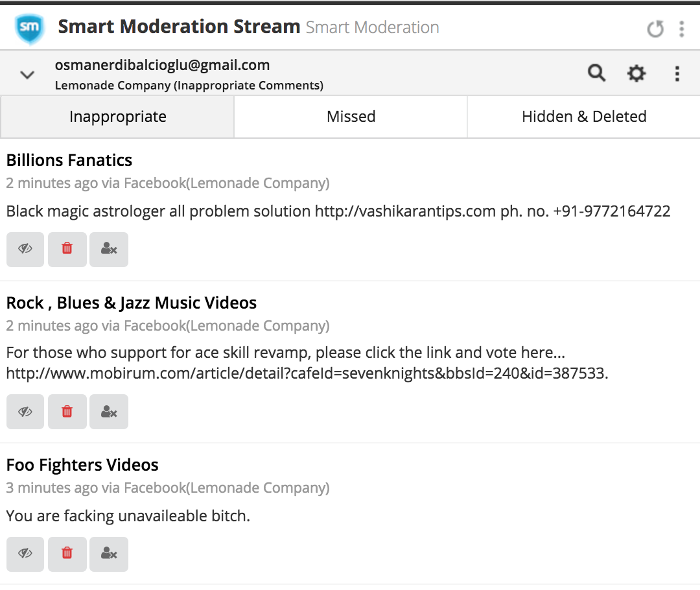Click the mobirum.com link comment text

(x=307, y=362)
